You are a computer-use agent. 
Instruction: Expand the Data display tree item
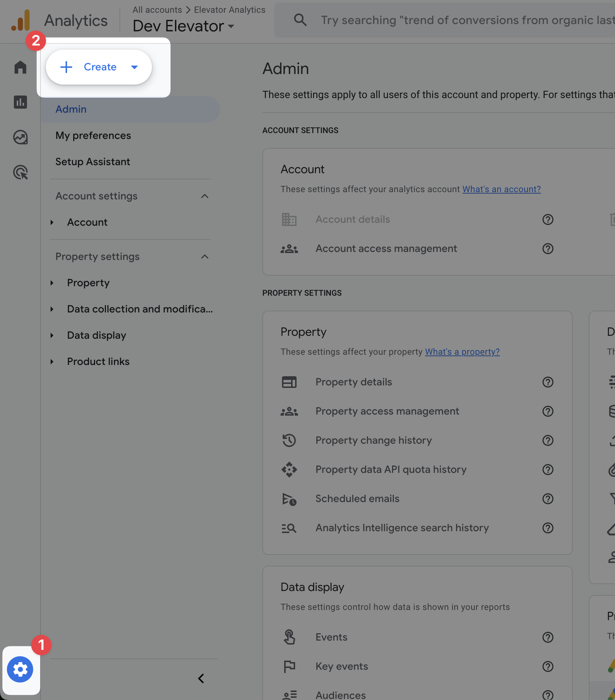[52, 335]
